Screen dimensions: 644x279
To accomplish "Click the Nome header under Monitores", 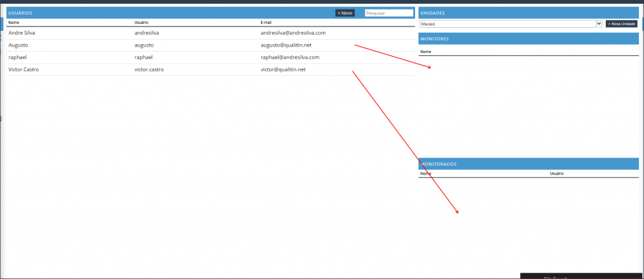I will point(426,52).
